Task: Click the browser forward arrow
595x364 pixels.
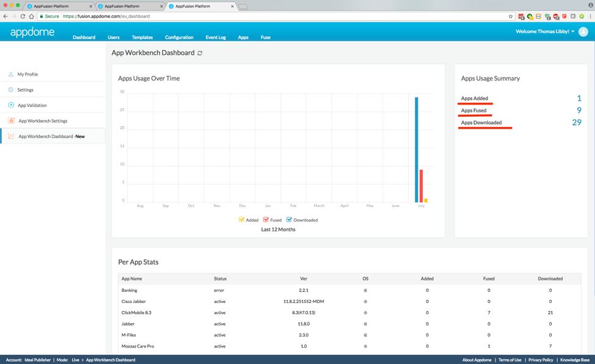Action: coord(14,16)
